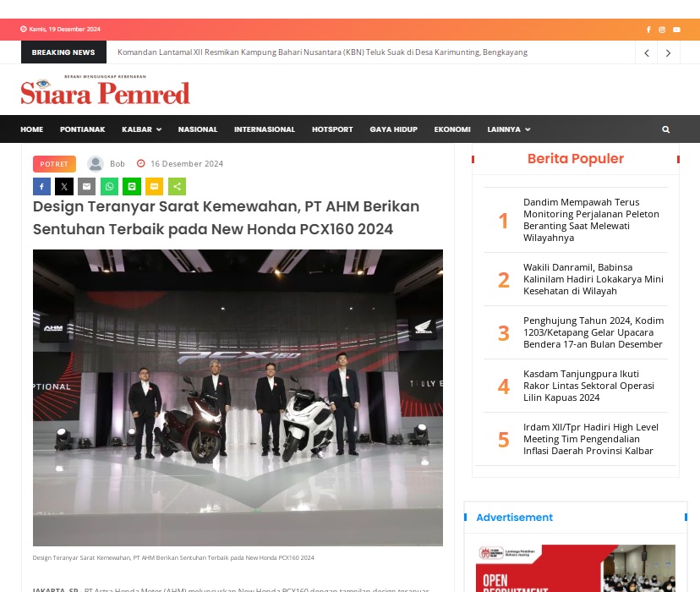The height and width of the screenshot is (592, 700).
Task: Open popular story Irdam XII/Tpr Hadiri
Action: click(591, 439)
